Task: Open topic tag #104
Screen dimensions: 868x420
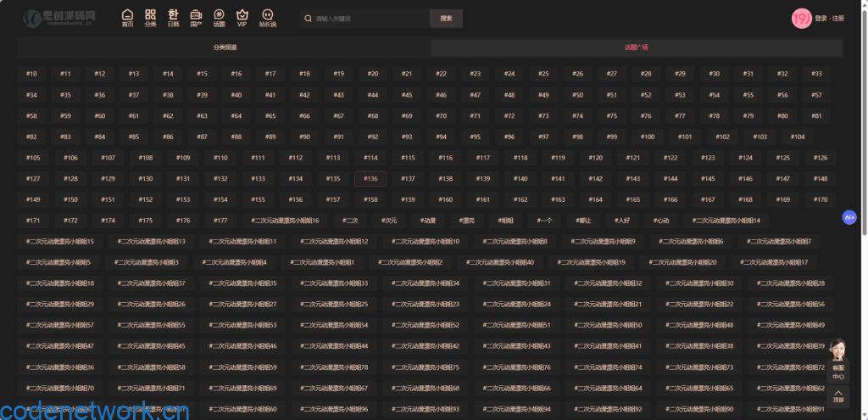Action: click(798, 137)
